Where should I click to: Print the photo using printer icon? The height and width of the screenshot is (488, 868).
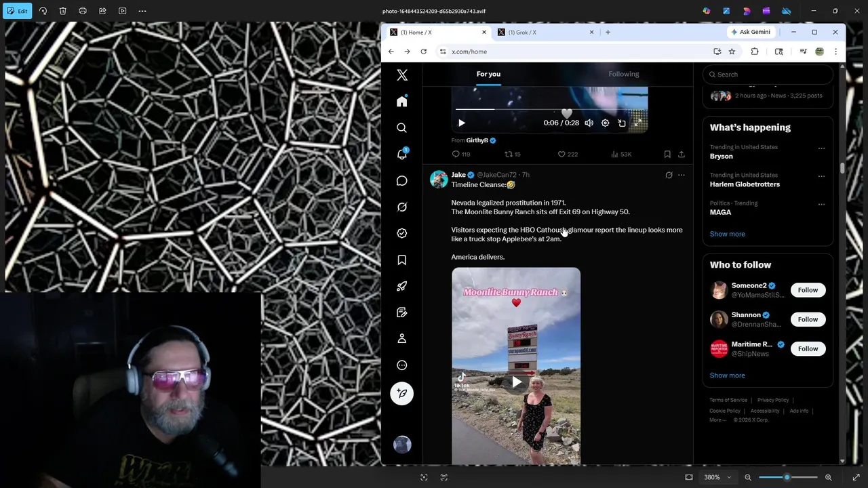pyautogui.click(x=83, y=11)
